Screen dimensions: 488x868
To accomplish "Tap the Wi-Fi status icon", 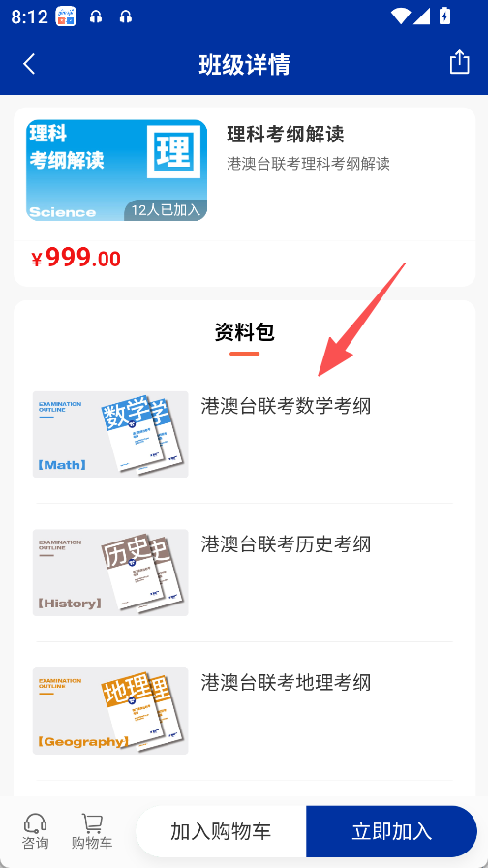I will point(400,16).
